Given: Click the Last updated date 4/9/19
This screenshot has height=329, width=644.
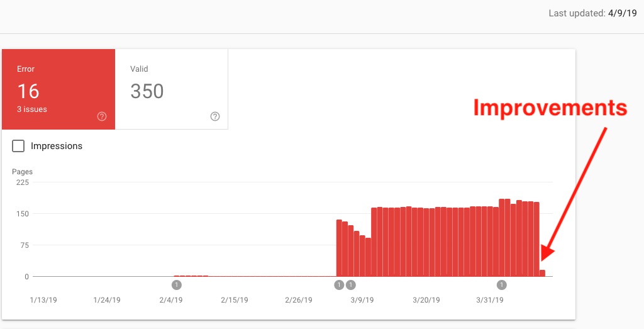Looking at the screenshot, I should pos(622,13).
